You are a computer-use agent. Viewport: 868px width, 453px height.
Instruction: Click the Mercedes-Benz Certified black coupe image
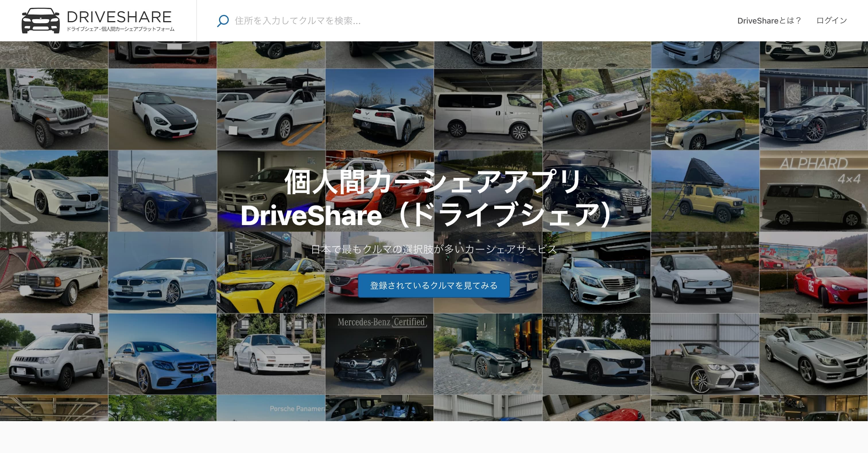pyautogui.click(x=377, y=357)
